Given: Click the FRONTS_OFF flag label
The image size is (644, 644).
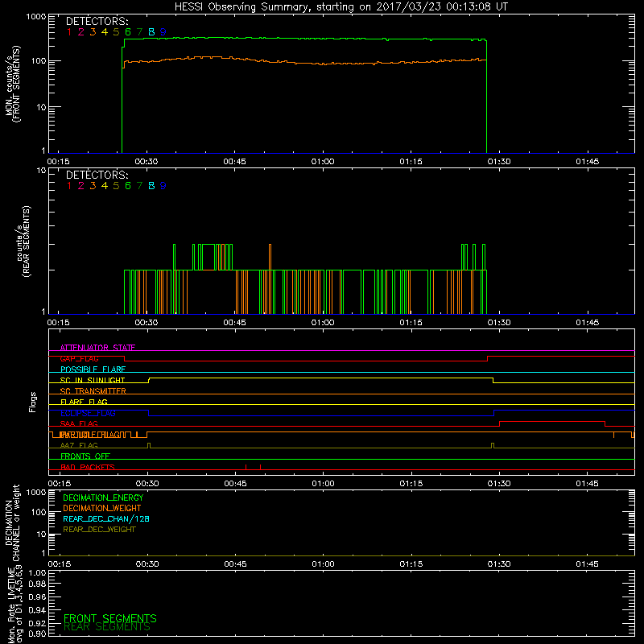Looking at the screenshot, I should tap(85, 456).
